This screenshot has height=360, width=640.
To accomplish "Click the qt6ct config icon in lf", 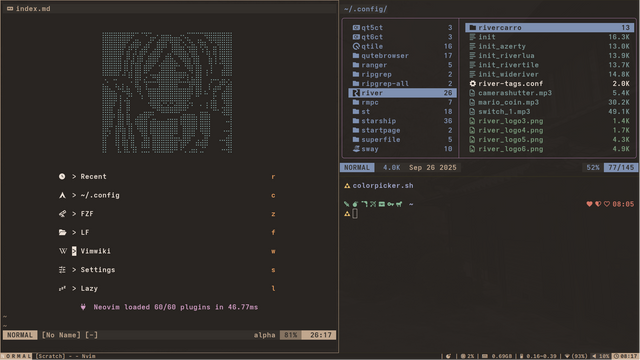I will [356, 37].
